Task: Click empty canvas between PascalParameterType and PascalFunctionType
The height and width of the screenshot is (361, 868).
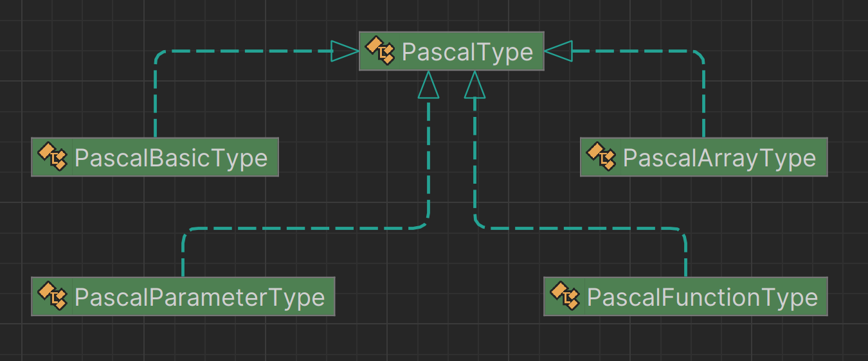Action: click(x=437, y=297)
